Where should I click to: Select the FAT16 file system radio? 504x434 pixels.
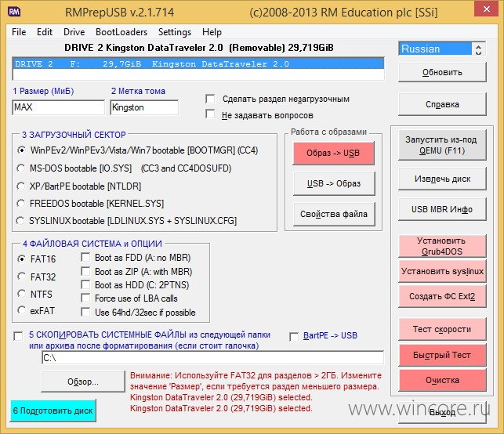pos(21,259)
